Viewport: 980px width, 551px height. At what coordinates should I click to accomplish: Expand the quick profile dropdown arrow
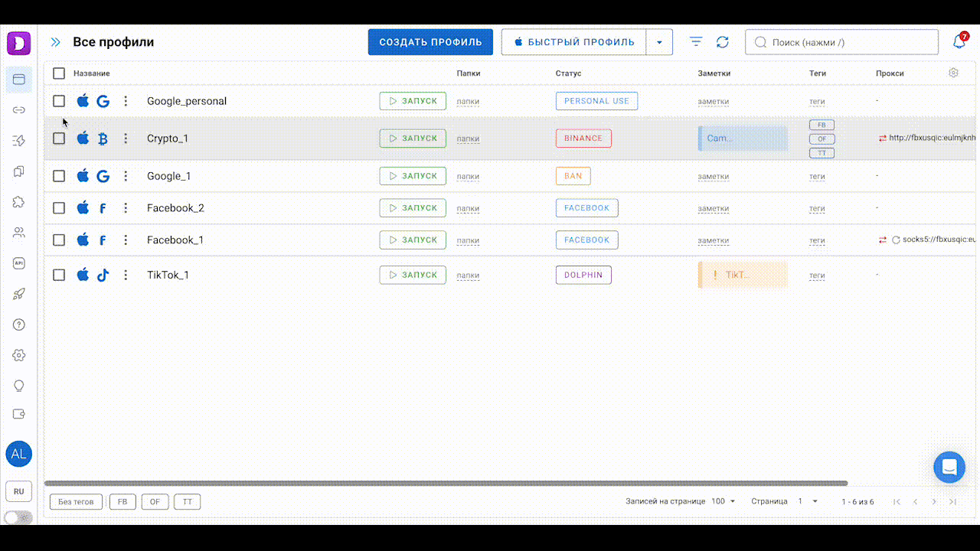pyautogui.click(x=659, y=42)
